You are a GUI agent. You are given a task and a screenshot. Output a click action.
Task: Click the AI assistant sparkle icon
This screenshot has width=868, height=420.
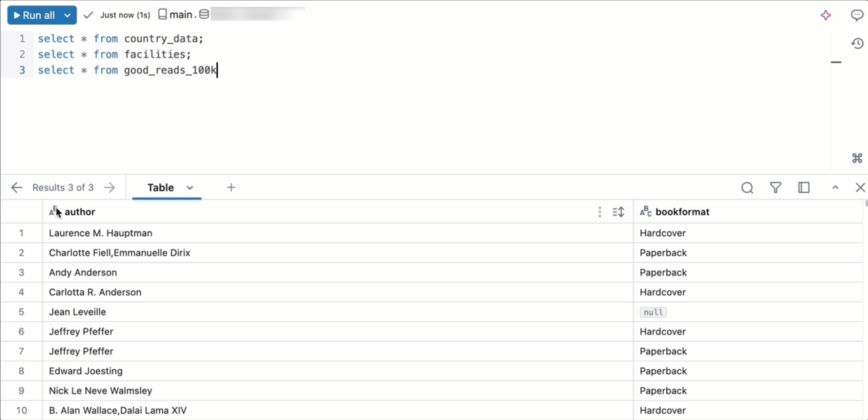click(825, 15)
